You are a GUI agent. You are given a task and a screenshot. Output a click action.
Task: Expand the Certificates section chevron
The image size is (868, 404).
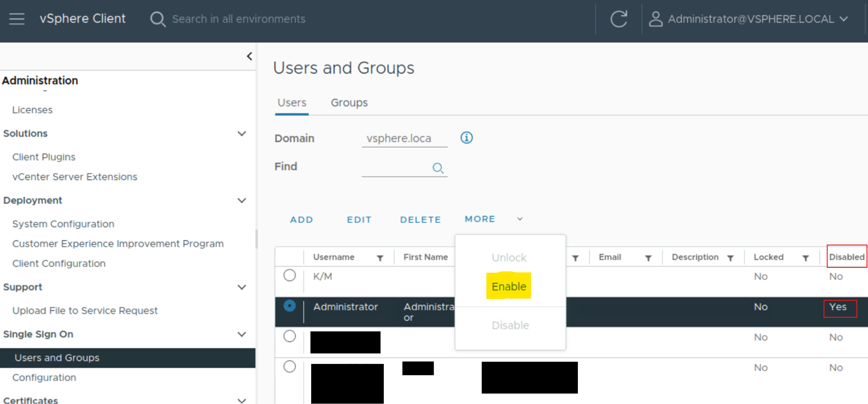[x=241, y=400]
